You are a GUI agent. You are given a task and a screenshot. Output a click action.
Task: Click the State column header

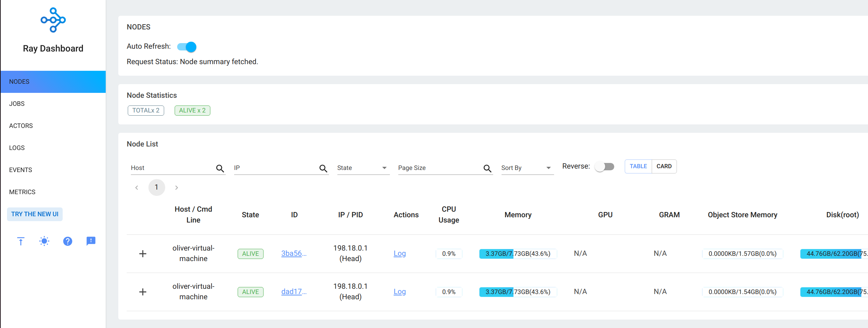(x=251, y=215)
